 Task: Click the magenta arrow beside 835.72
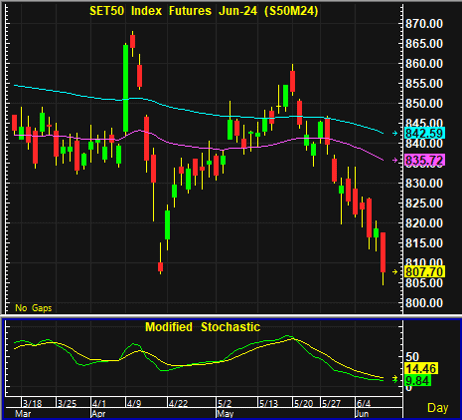click(395, 160)
